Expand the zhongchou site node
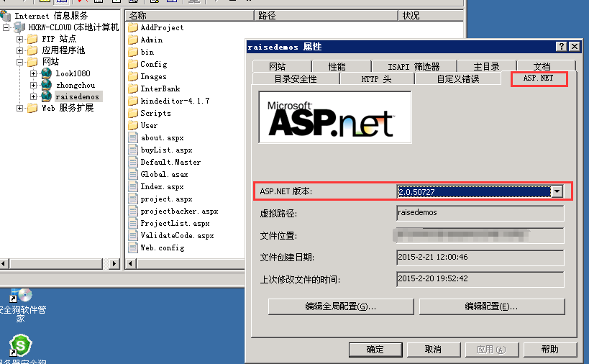This screenshot has height=364, width=589. (33, 86)
